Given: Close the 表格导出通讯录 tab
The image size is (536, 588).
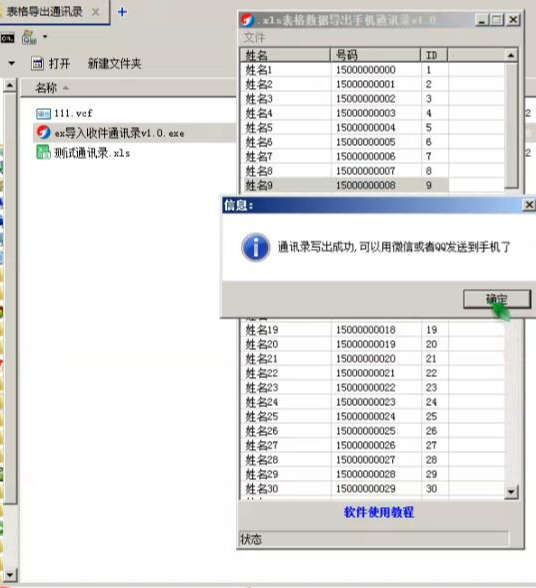Looking at the screenshot, I should coord(96,12).
